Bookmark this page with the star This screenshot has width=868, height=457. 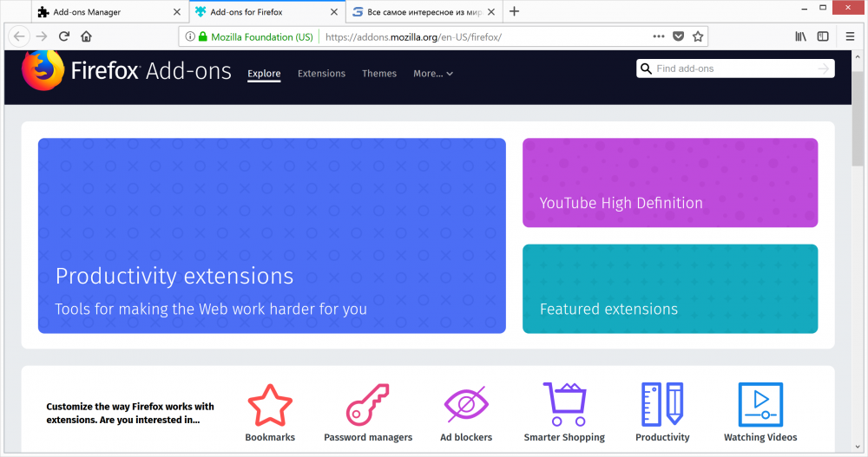tap(698, 36)
